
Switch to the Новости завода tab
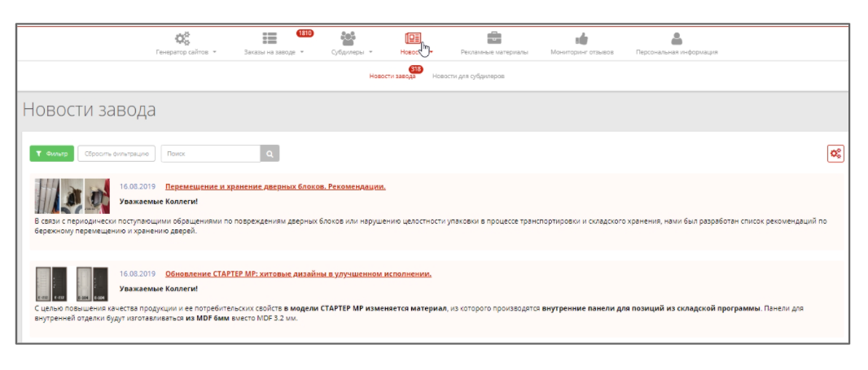pyautogui.click(x=392, y=76)
